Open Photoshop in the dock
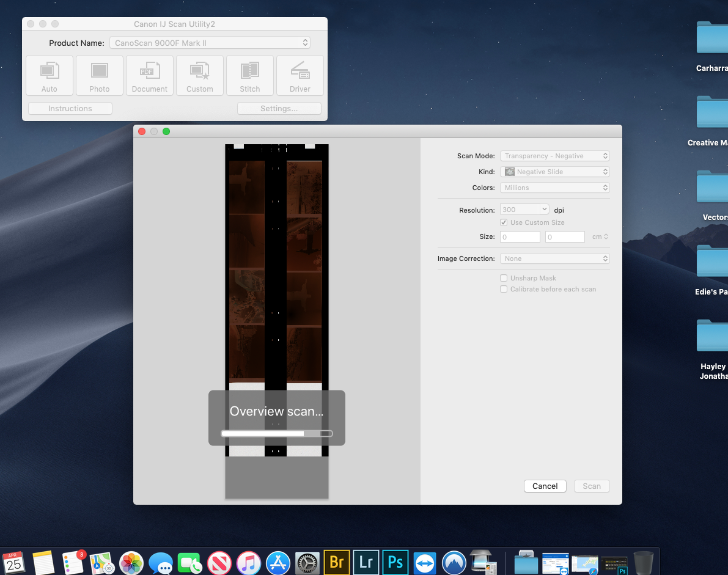 395,562
